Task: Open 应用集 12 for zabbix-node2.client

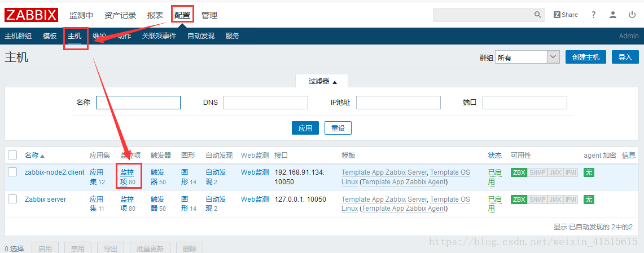Action: (97, 177)
